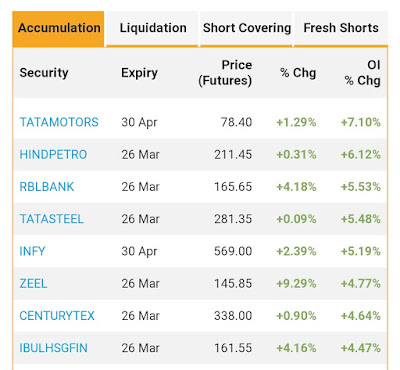This screenshot has width=400, height=370.
Task: Open the HINDPETRO security link
Action: tap(53, 154)
